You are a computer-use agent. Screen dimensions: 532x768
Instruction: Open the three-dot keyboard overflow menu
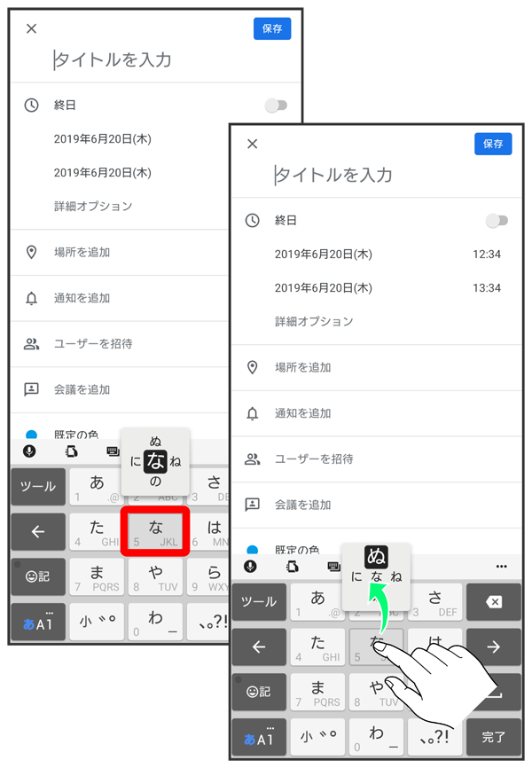point(502,566)
